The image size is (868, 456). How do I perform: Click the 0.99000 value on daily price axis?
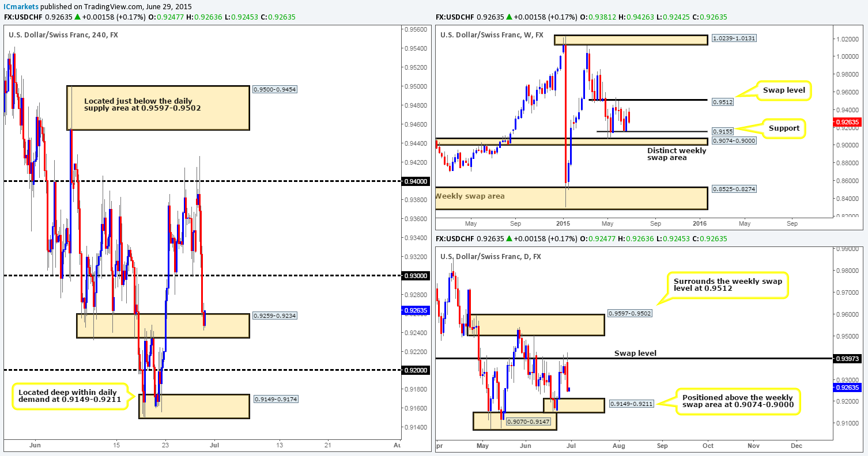(x=847, y=249)
